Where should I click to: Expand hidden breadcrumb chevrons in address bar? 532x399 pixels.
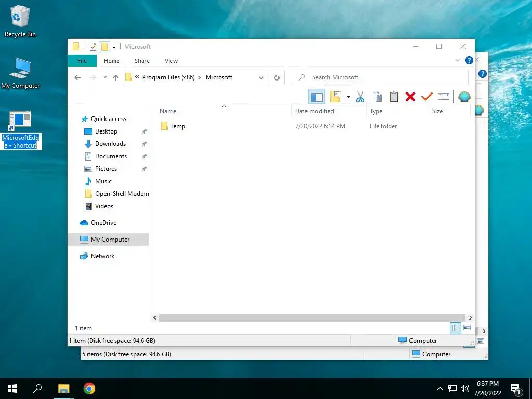[x=137, y=77]
